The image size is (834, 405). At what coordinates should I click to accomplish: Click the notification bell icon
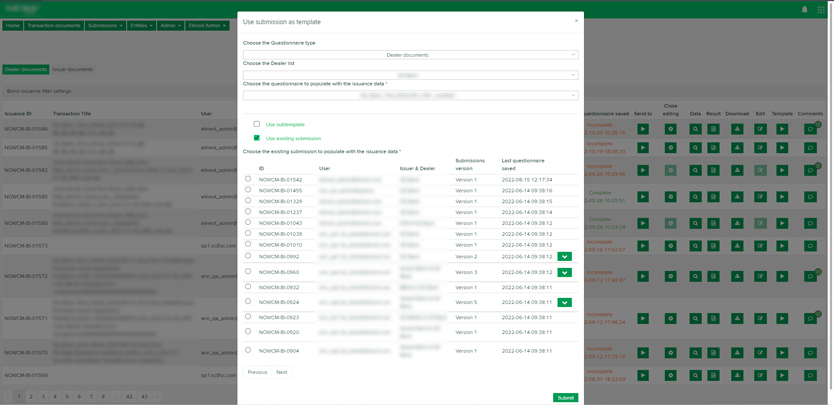tap(805, 9)
